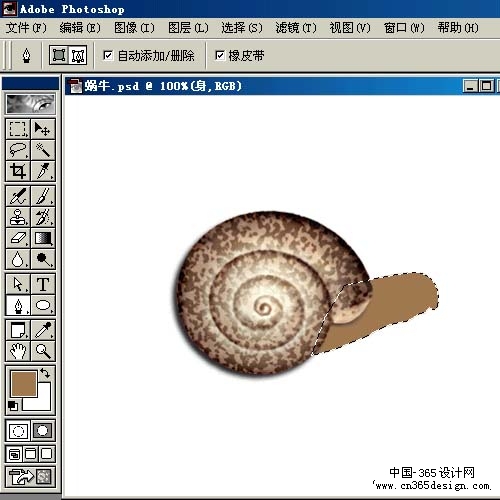The width and height of the screenshot is (500, 500).
Task: Select the Rectangular Marquee tool
Action: click(x=18, y=129)
